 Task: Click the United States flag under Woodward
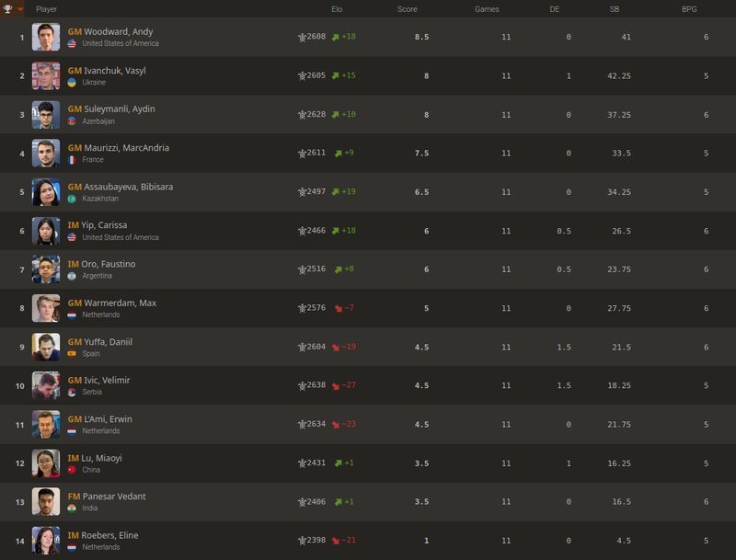pos(73,44)
